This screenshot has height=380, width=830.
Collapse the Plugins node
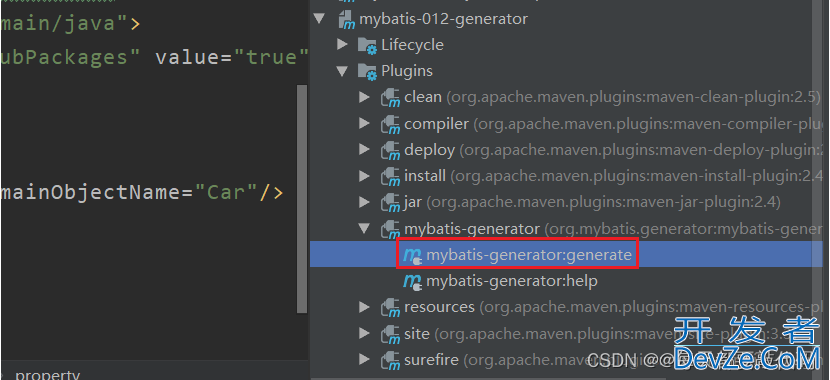coord(342,71)
